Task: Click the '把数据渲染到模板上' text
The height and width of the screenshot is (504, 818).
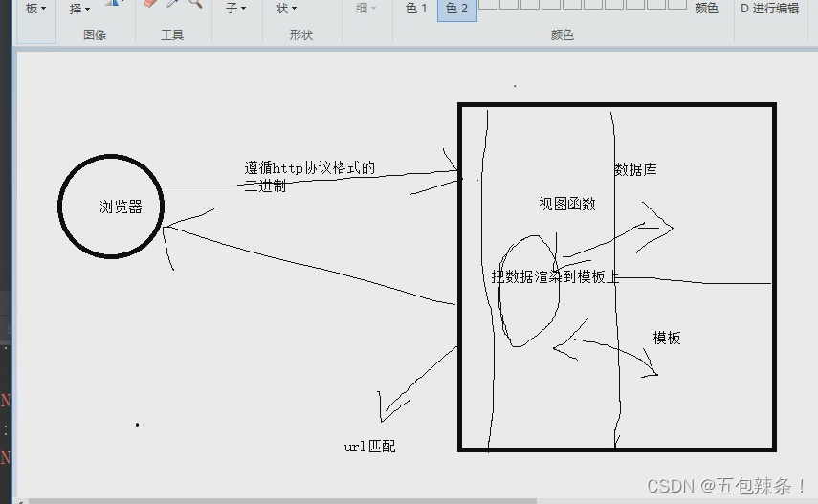Action: [x=555, y=277]
